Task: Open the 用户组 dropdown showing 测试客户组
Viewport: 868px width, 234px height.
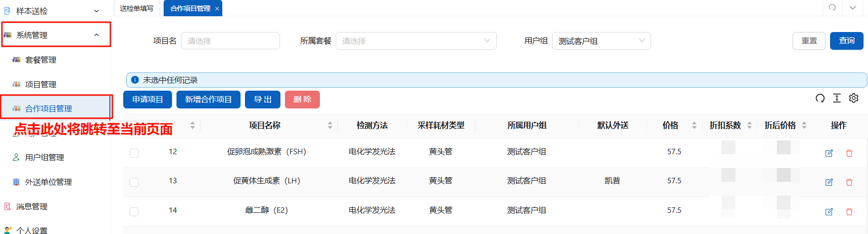Action: (601, 41)
